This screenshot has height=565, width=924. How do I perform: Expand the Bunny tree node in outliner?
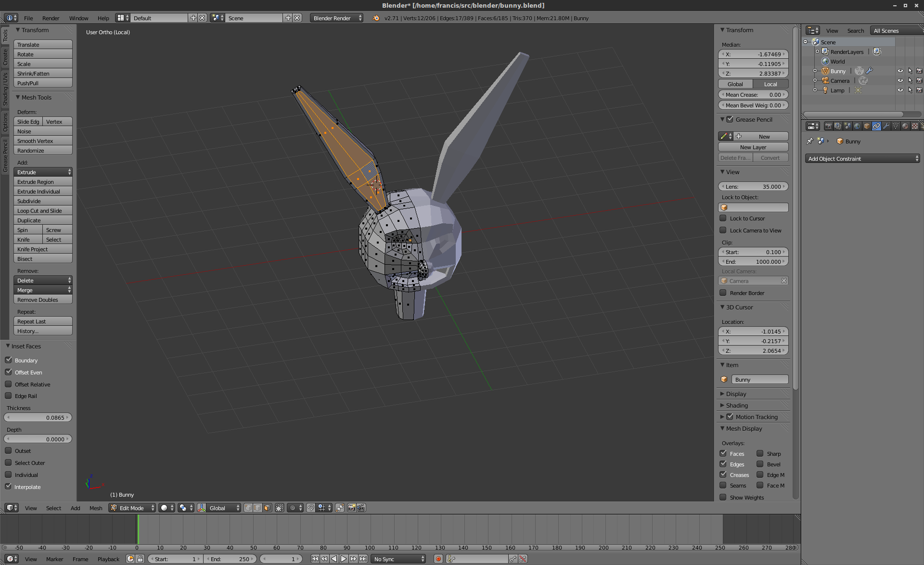click(815, 71)
